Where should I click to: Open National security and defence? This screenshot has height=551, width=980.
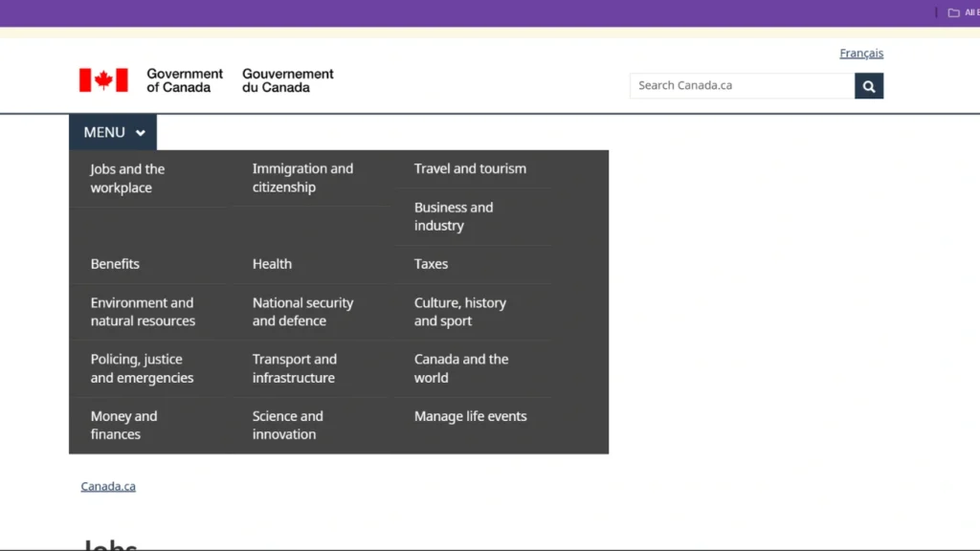click(302, 312)
